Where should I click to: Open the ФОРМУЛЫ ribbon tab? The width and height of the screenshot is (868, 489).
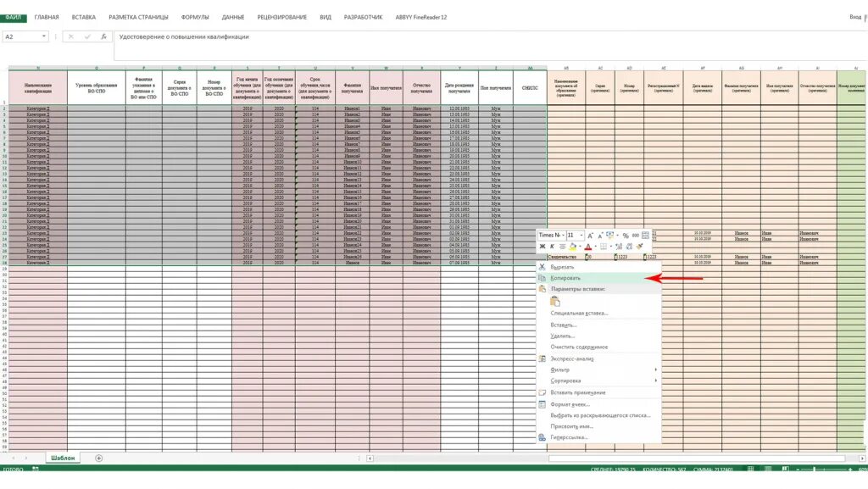(x=195, y=17)
